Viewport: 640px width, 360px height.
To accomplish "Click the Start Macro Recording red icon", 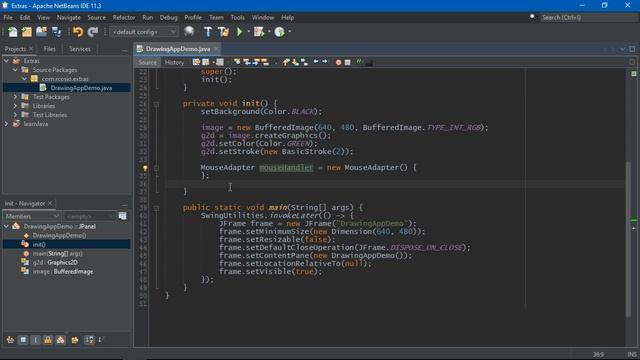I will pos(338,62).
